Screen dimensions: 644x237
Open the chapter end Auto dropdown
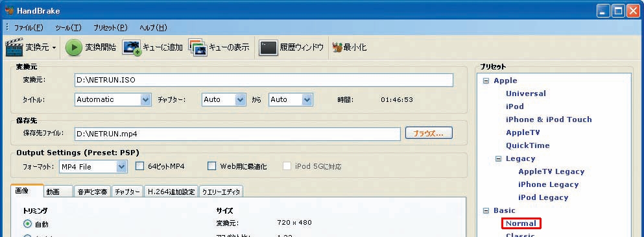coord(291,99)
